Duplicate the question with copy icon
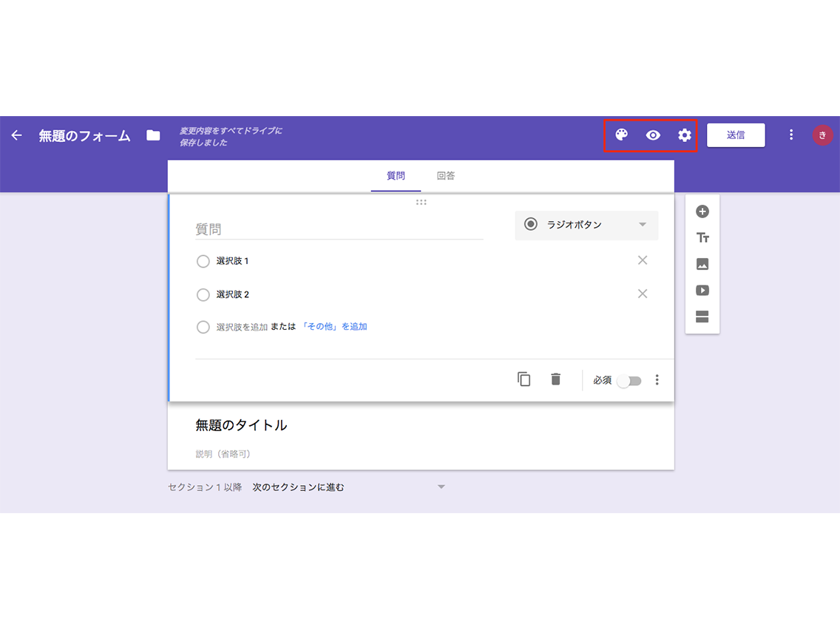 (524, 379)
